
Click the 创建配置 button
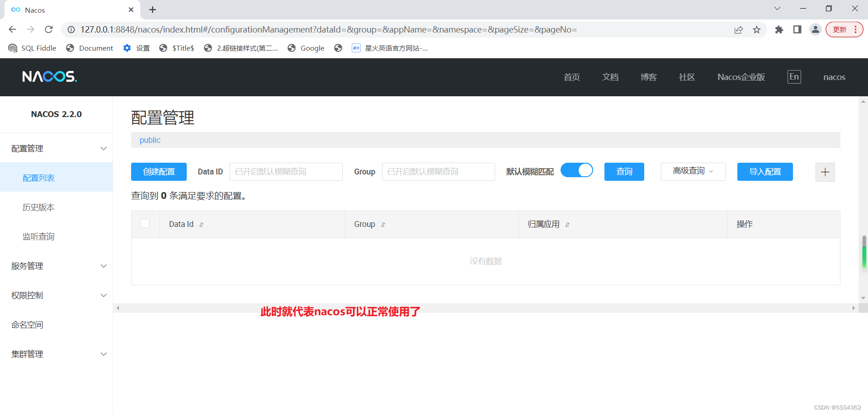click(159, 172)
